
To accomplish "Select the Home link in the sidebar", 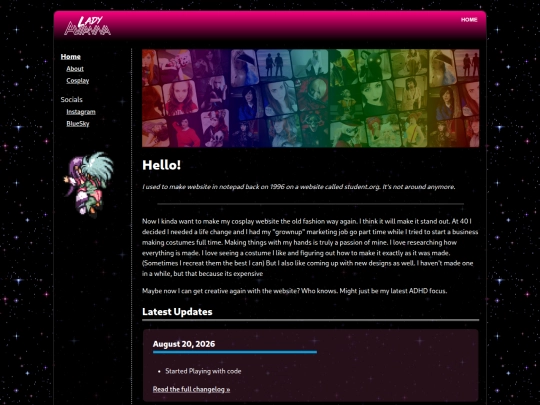I will (x=71, y=56).
